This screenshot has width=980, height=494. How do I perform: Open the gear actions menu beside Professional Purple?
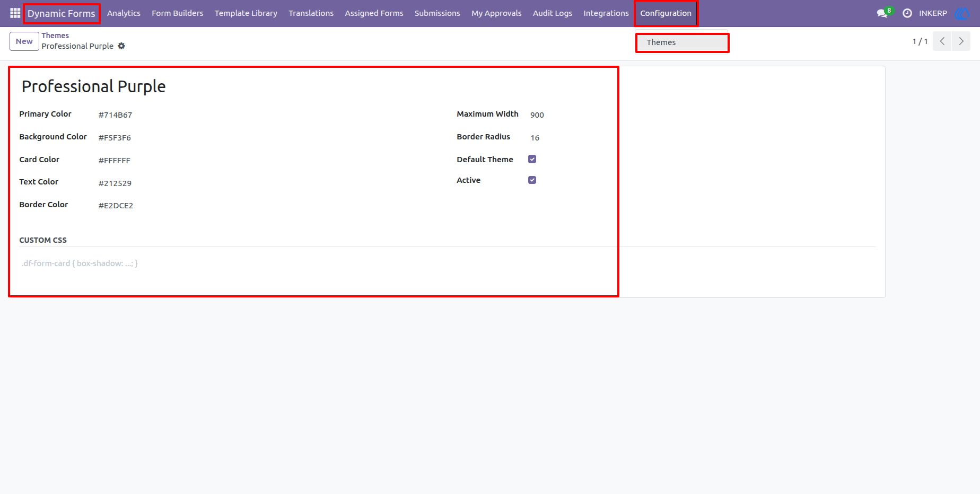point(121,46)
